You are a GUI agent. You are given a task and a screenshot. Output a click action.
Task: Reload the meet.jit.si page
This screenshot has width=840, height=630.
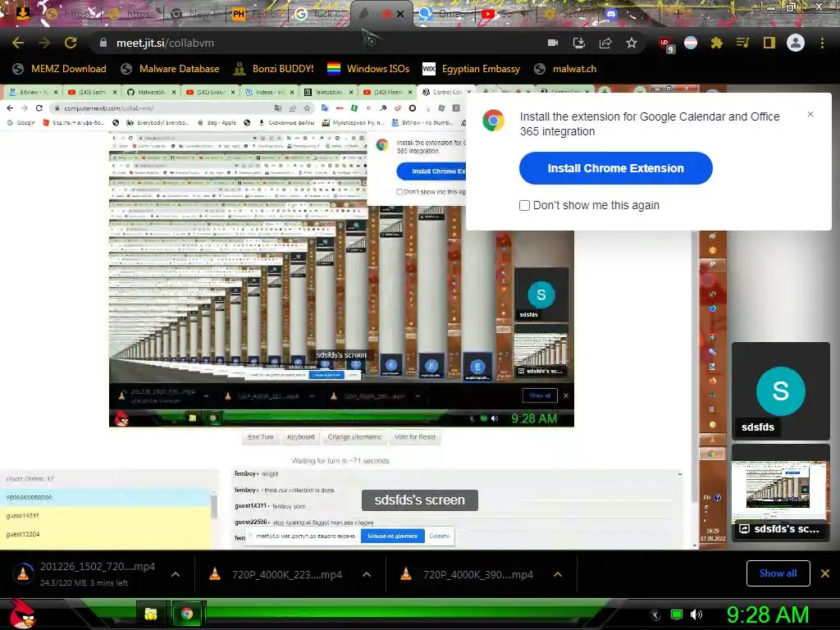(x=71, y=43)
